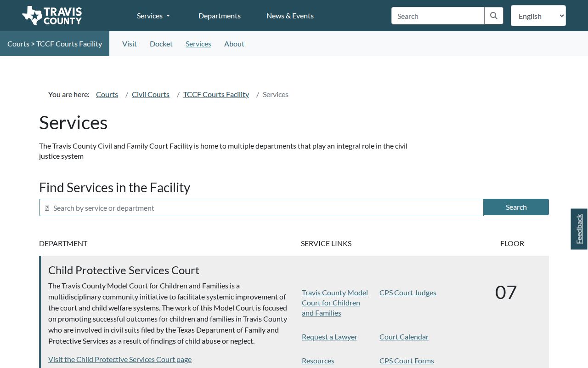Click the magnifier search icon button
This screenshot has width=588, height=368.
(494, 16)
